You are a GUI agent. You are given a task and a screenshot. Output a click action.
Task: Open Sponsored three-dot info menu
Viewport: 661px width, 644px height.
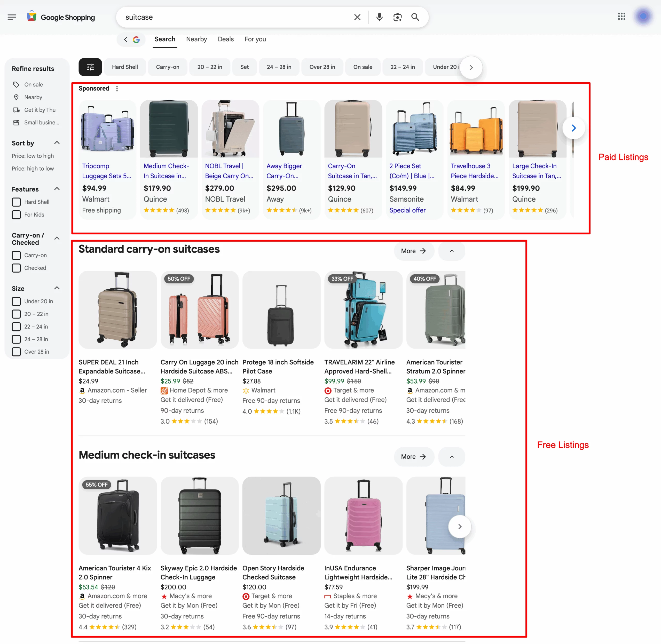pyautogui.click(x=117, y=89)
